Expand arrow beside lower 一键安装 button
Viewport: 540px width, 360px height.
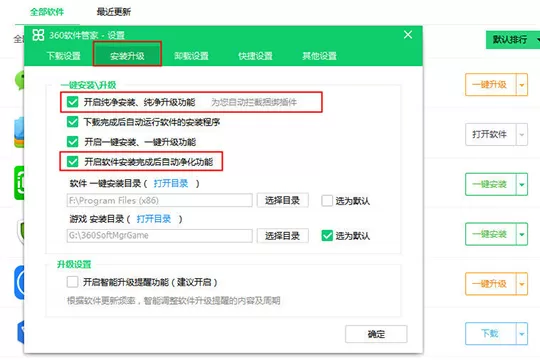pyautogui.click(x=522, y=234)
